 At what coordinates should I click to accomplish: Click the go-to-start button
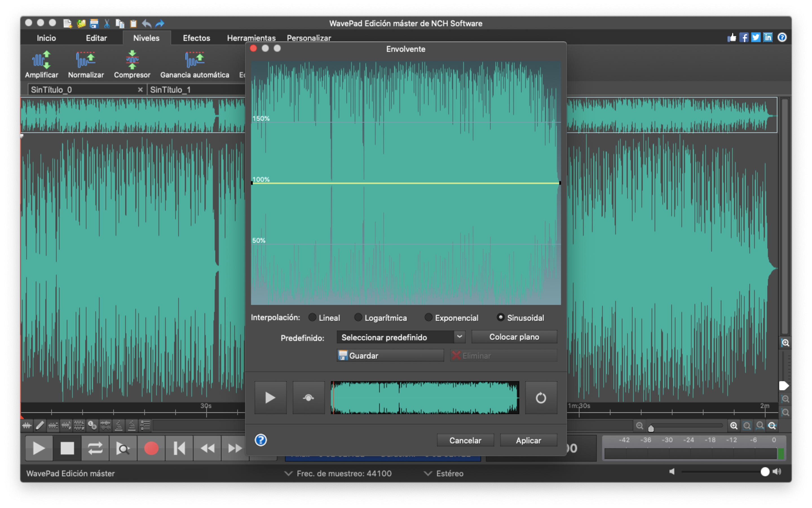click(179, 448)
